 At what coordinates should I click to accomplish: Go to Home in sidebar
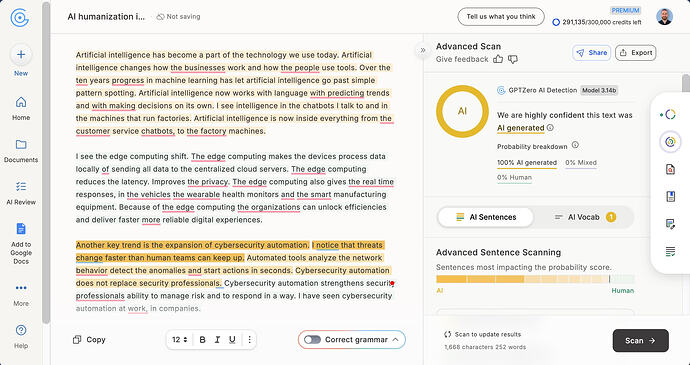21,108
